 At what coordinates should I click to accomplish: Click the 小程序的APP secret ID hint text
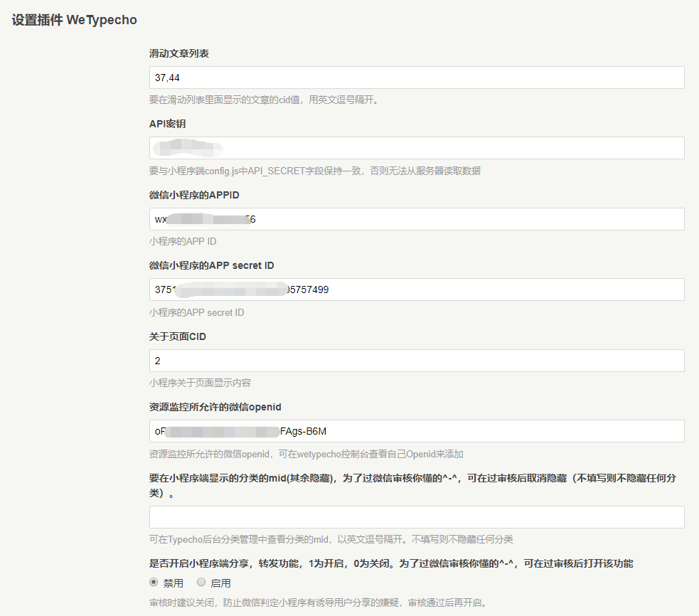coord(196,312)
